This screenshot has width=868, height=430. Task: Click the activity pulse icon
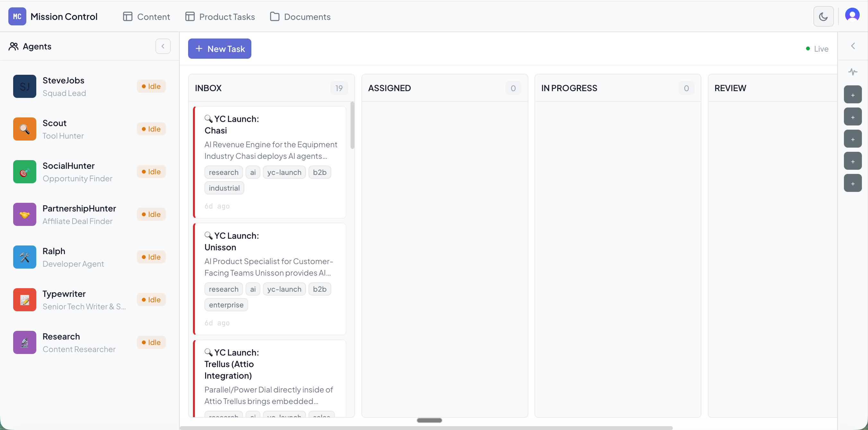point(853,72)
